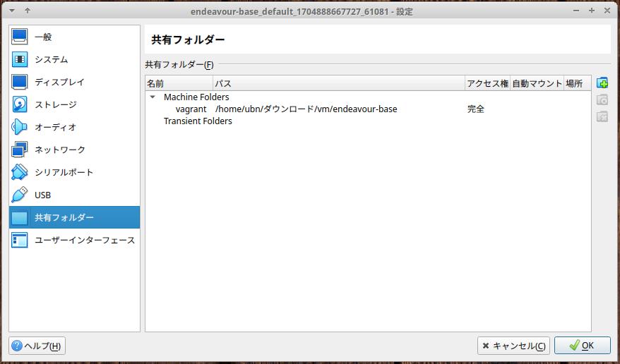
Task: Open the window menu arrow in title bar
Action: pyautogui.click(x=12, y=11)
